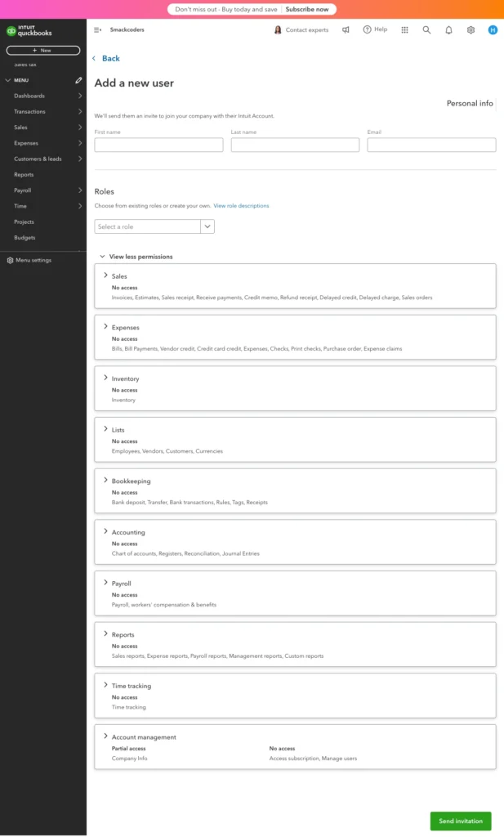The width and height of the screenshot is (504, 837).
Task: Click the megaphone announcements icon
Action: (x=346, y=29)
